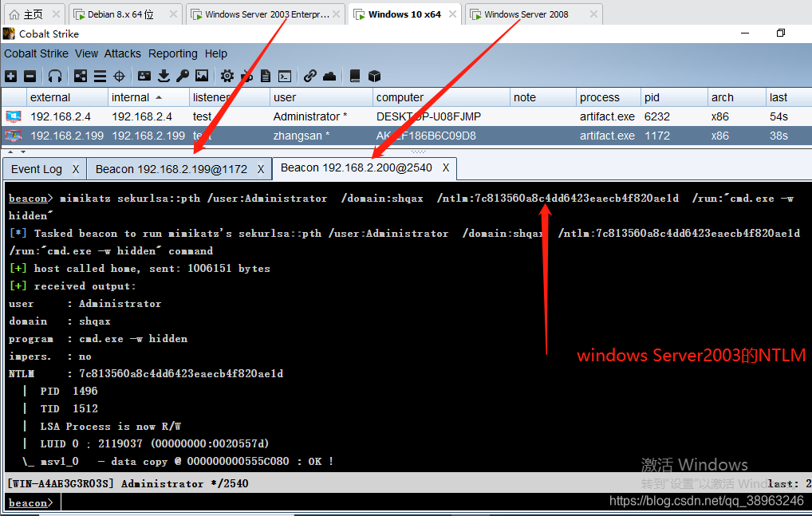Click the terminal Scripted Web Delivery icon
Viewport: 812px width, 516px height.
pos(285,77)
